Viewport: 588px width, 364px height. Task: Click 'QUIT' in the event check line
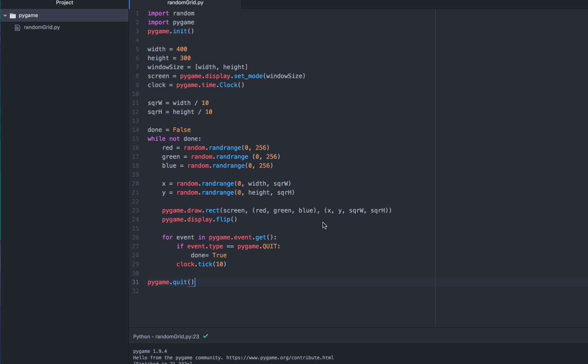270,246
